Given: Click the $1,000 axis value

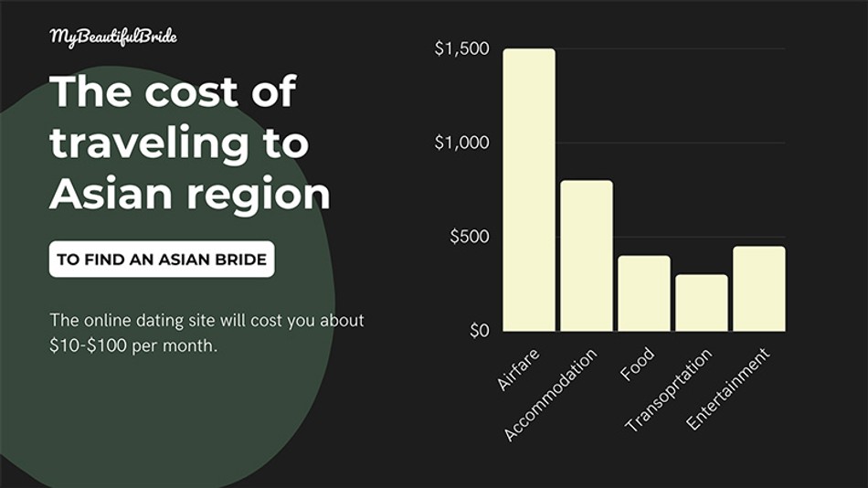Looking at the screenshot, I should click(x=461, y=143).
